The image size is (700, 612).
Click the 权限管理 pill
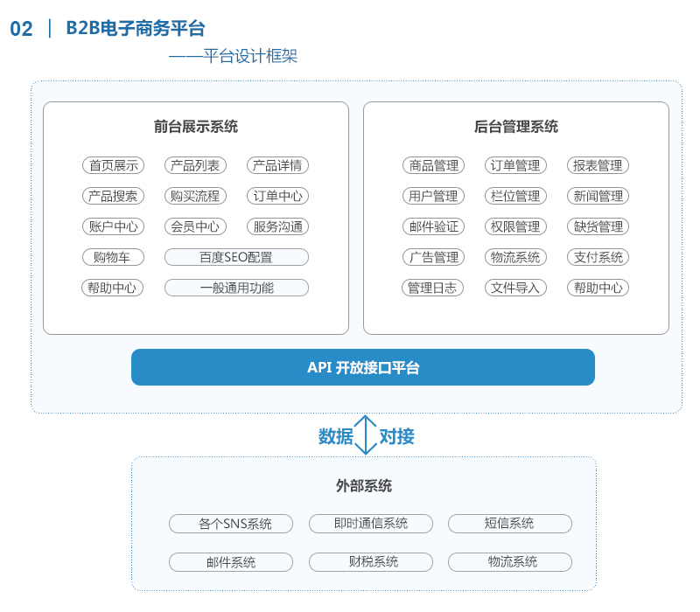[x=515, y=226]
